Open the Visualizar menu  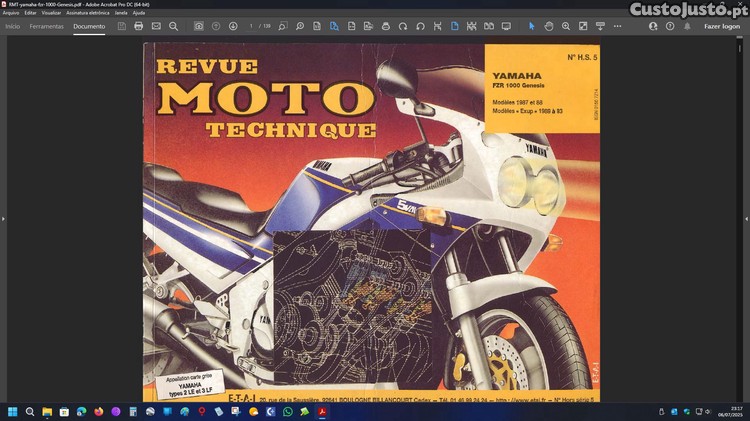pyautogui.click(x=51, y=13)
